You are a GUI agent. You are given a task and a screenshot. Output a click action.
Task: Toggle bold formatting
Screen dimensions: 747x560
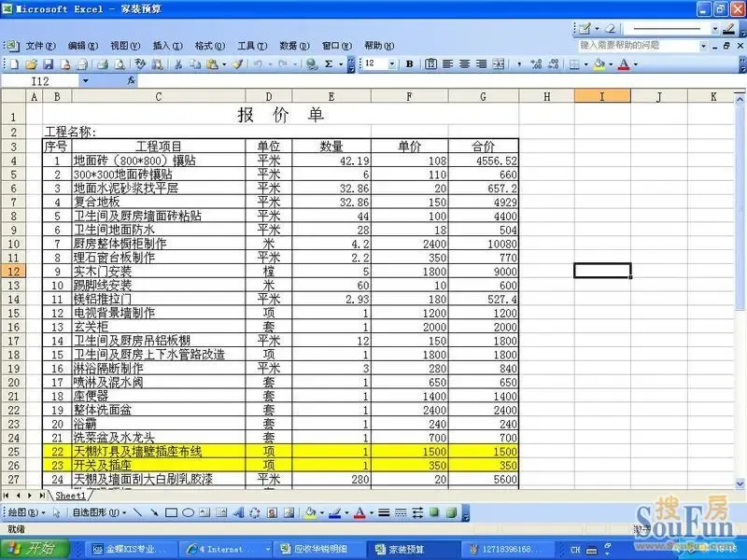pos(409,63)
